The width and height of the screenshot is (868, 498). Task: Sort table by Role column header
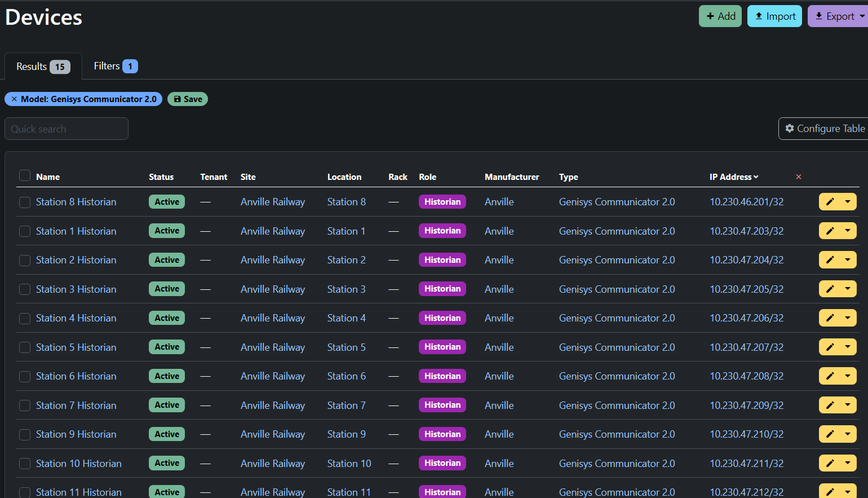tap(428, 177)
